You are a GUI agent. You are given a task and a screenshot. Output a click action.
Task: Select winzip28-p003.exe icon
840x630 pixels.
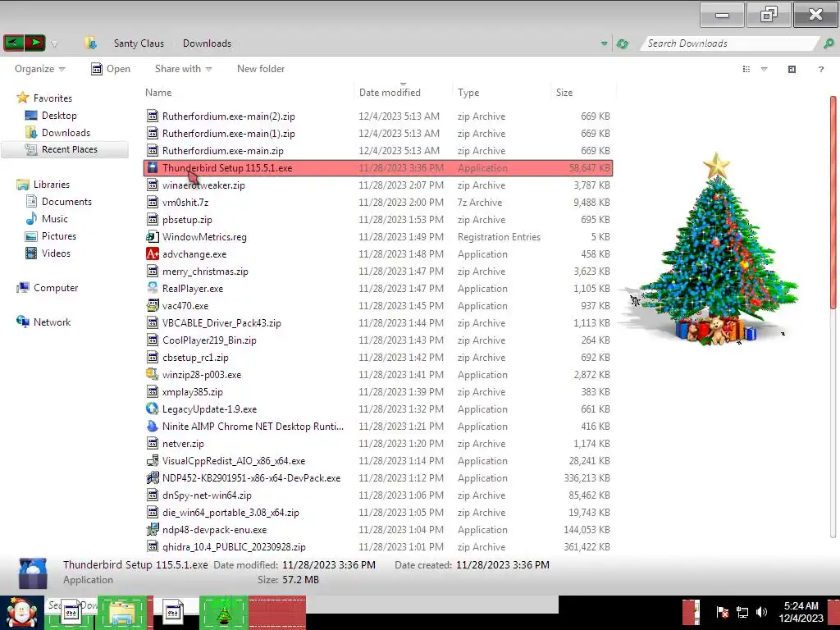[x=153, y=374]
